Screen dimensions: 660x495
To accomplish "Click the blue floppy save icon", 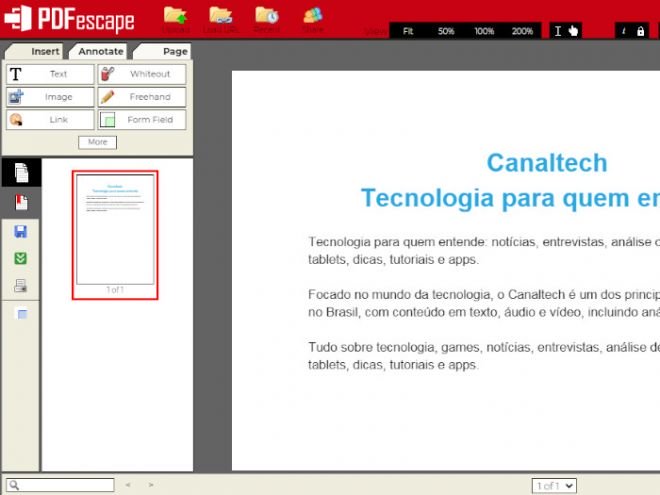I will [x=21, y=232].
